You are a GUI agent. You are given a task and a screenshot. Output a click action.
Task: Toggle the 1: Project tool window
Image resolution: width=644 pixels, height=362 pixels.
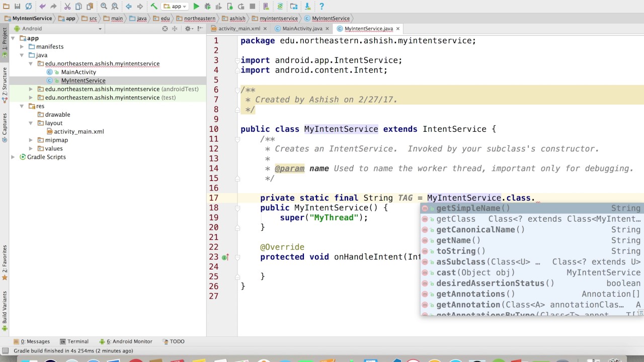[x=5, y=43]
